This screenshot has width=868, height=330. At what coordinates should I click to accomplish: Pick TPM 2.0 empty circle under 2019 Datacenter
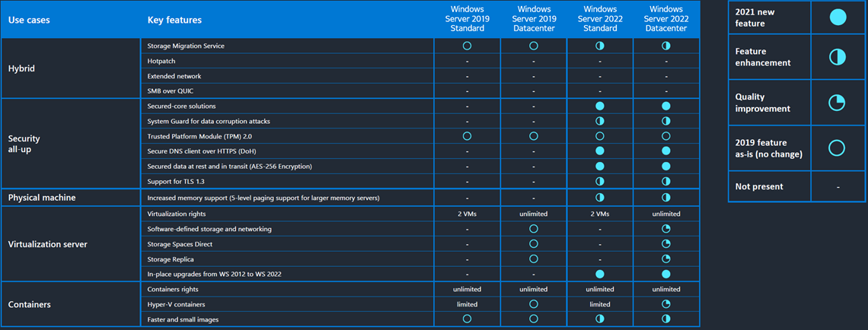tap(534, 135)
